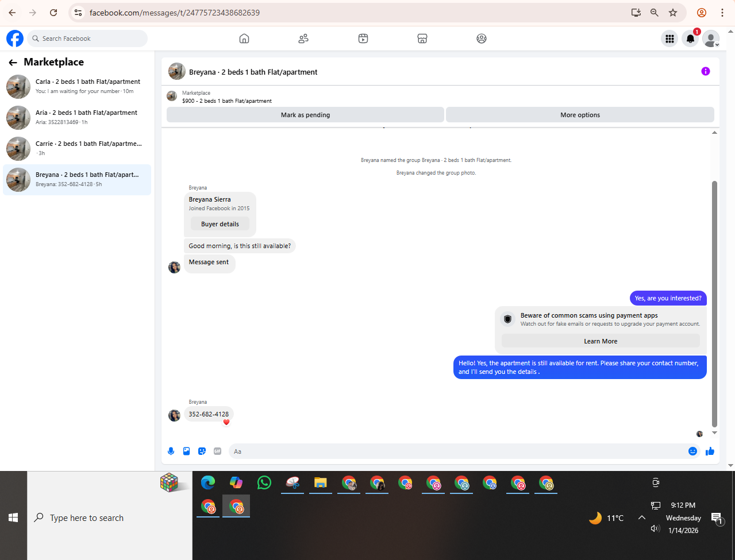The height and width of the screenshot is (560, 735).
Task: Click Learn More on scam warning
Action: click(x=601, y=341)
